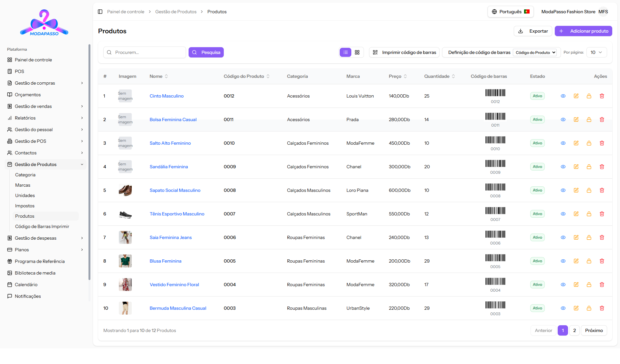Switch to grid view layout
The image size is (620, 364).
(357, 52)
